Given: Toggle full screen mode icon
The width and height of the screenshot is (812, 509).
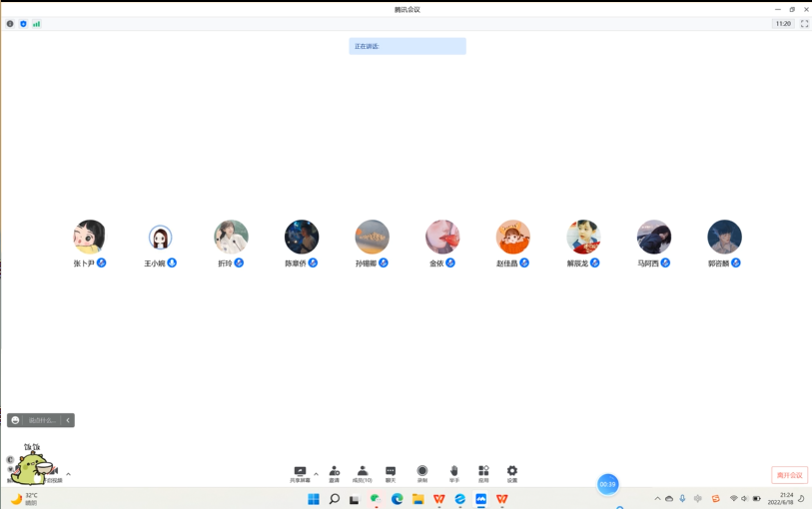Looking at the screenshot, I should pos(804,24).
